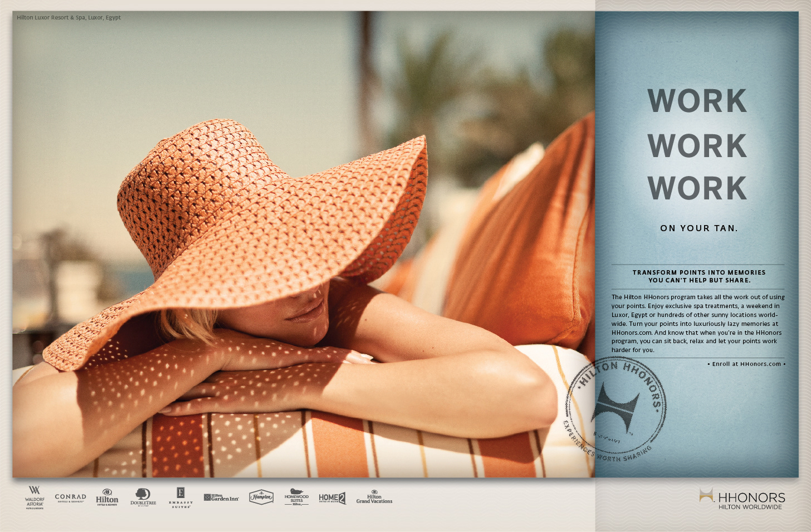
Task: Open the Embassy Suites logo
Action: [180, 497]
